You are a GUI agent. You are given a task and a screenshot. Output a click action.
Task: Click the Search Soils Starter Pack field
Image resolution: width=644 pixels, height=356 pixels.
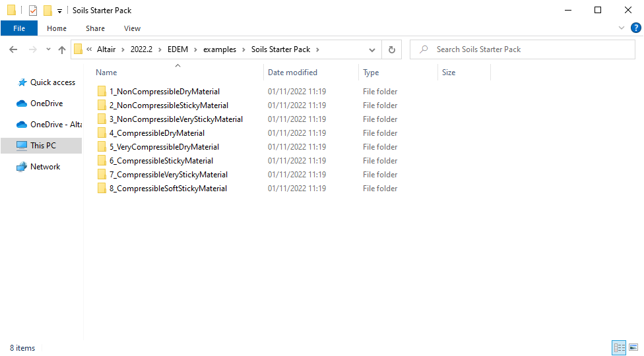[x=523, y=49]
